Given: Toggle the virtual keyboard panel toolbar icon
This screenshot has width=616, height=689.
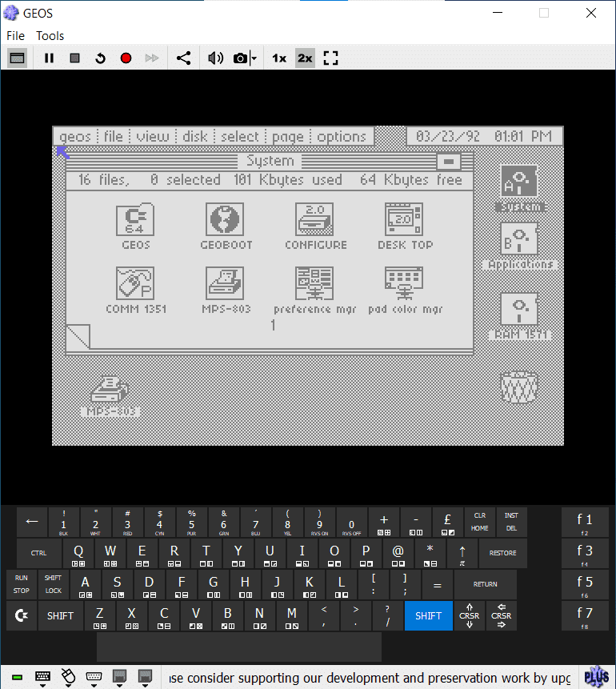Looking at the screenshot, I should point(17,58).
